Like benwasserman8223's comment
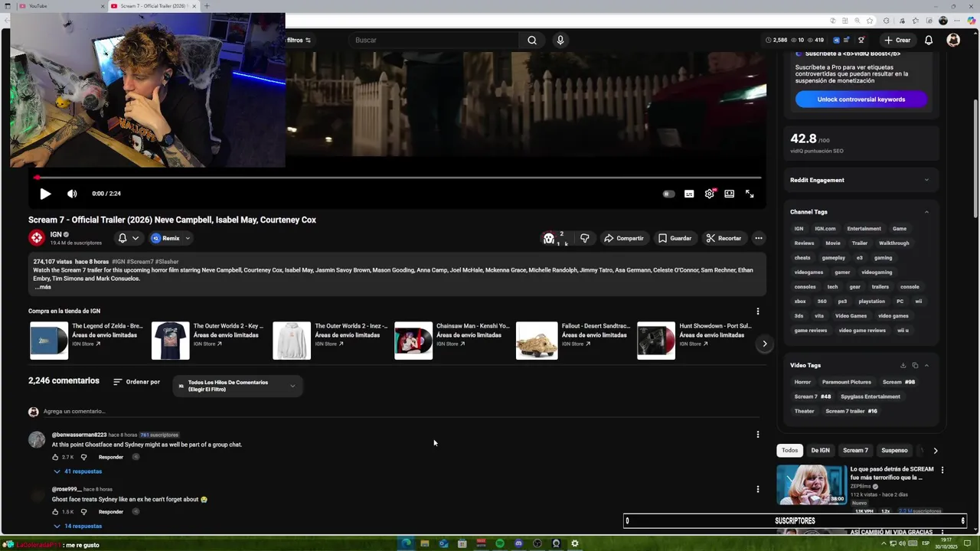Viewport: 980px width, 551px height. point(55,457)
